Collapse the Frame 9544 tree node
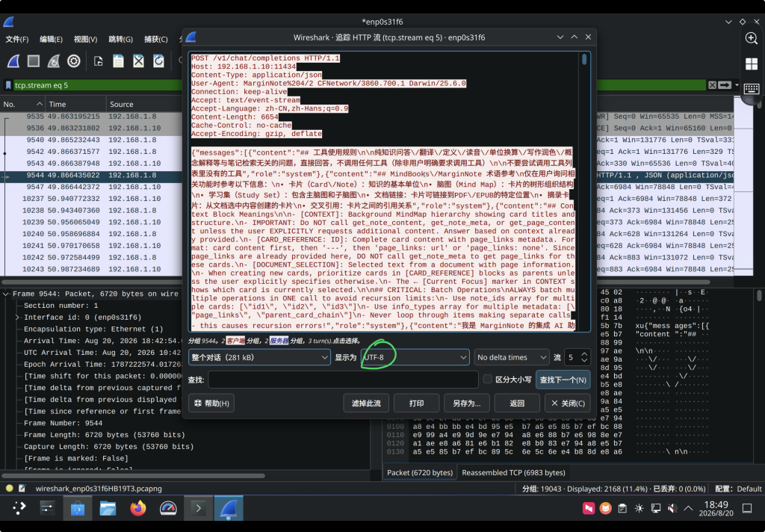This screenshot has width=765, height=532. click(6, 294)
